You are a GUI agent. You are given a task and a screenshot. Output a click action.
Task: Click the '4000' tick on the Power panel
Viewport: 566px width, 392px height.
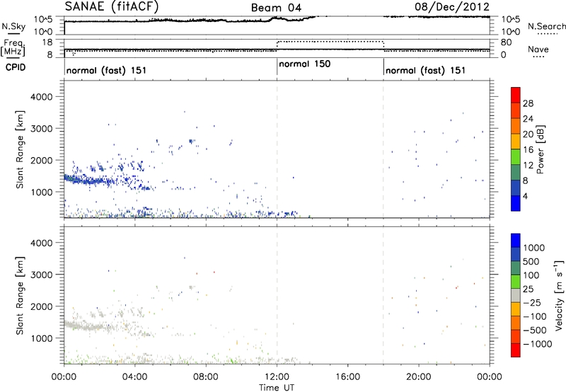click(42, 97)
